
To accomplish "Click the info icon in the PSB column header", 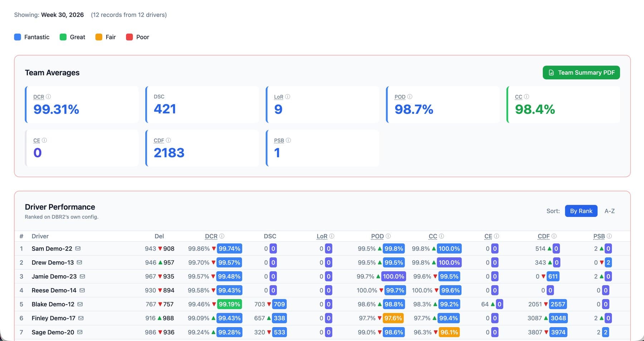I will point(609,236).
